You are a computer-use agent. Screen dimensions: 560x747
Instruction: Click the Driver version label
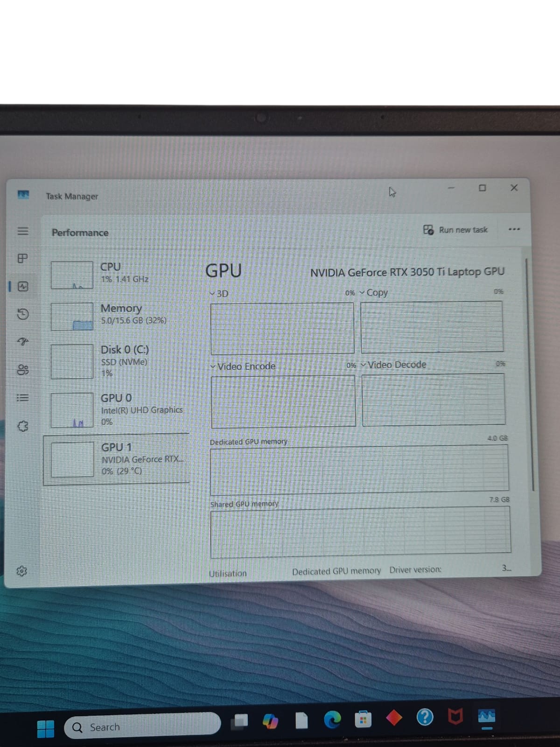tap(415, 570)
